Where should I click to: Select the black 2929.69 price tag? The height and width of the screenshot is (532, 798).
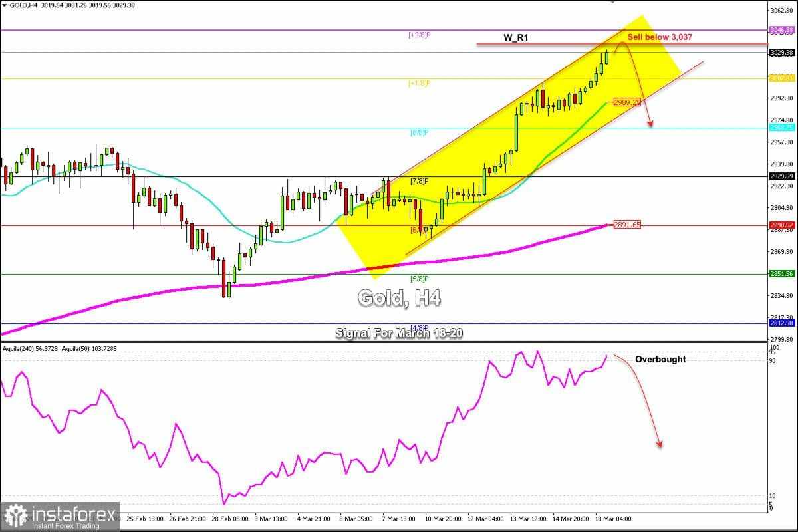coord(782,176)
